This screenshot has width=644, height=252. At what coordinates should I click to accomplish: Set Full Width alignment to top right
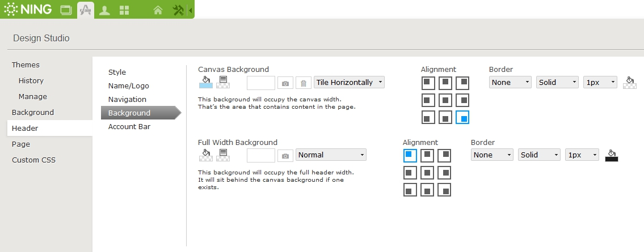(444, 156)
